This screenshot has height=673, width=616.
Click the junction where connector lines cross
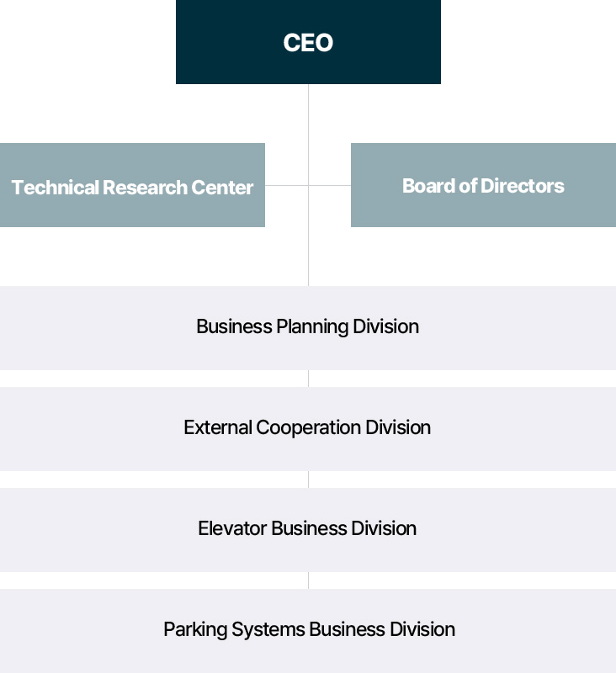308,185
